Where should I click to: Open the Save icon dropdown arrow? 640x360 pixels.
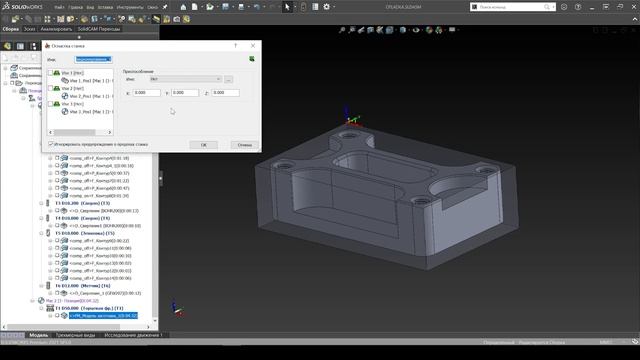click(233, 7)
